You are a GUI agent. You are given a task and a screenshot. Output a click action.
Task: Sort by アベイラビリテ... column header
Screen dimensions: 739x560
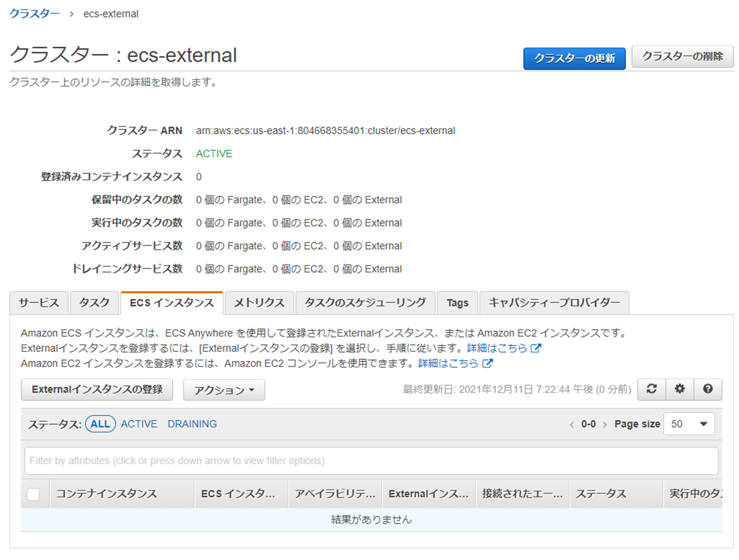pos(335,494)
